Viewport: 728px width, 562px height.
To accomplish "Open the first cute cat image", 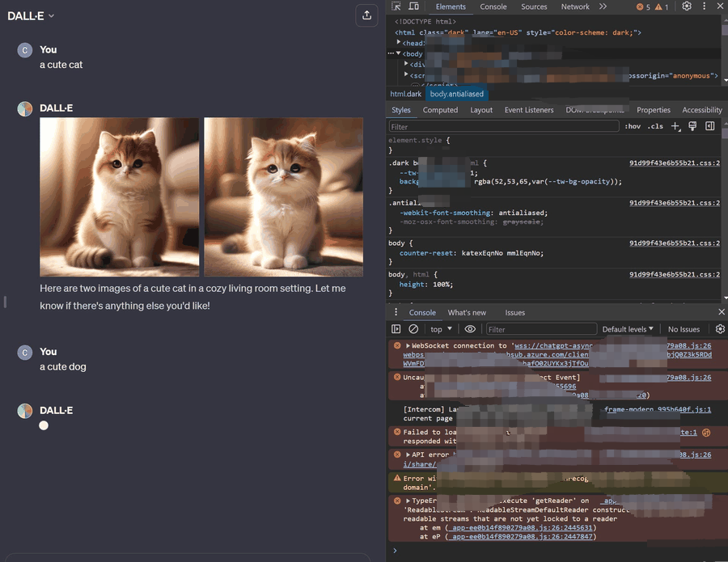I will [x=120, y=196].
